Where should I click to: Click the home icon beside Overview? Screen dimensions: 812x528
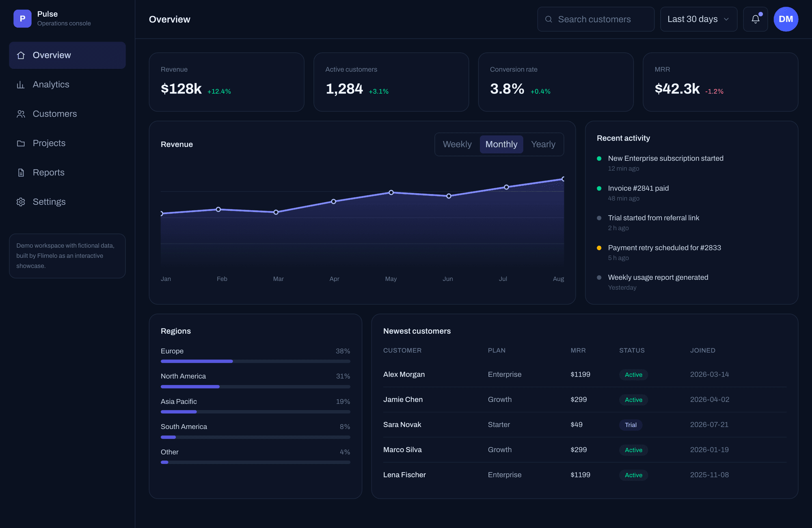21,55
